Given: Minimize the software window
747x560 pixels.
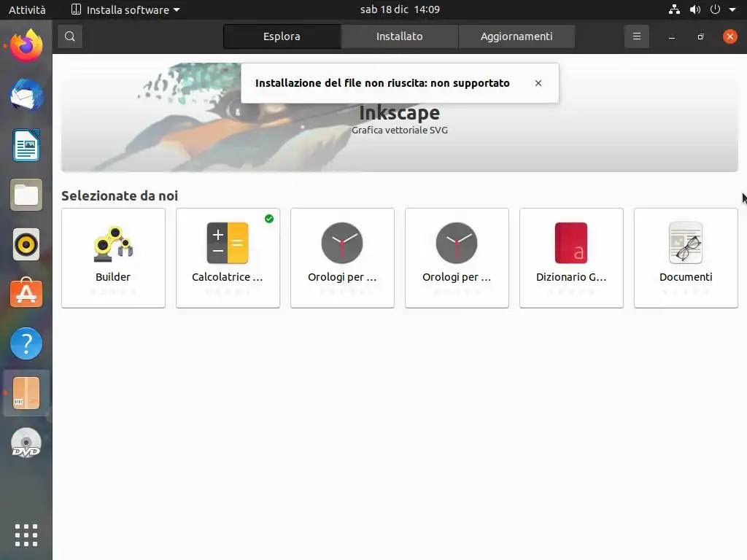Looking at the screenshot, I should 672,36.
